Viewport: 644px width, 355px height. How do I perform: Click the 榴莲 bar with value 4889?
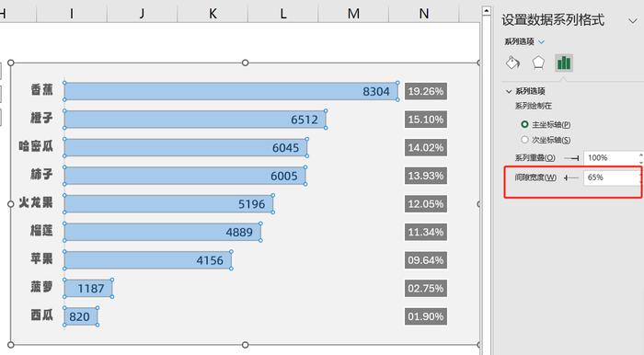tap(163, 233)
